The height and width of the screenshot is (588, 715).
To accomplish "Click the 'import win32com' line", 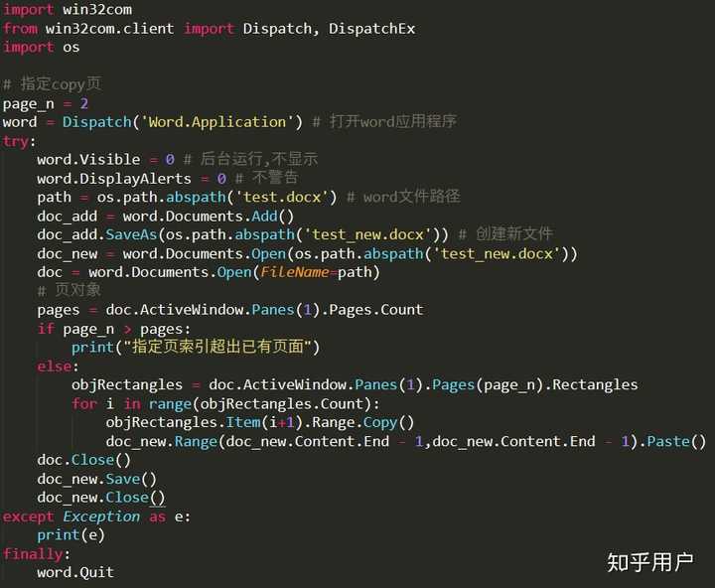I will (68, 9).
